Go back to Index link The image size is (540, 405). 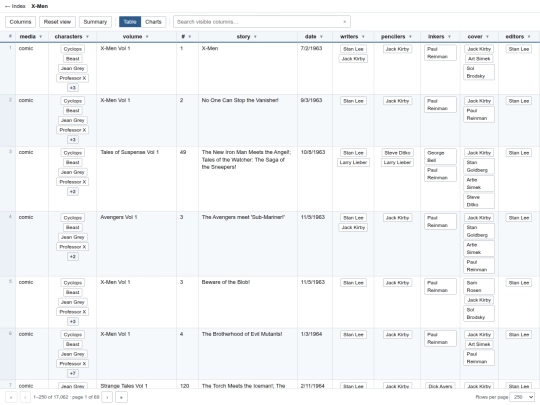coord(15,6)
